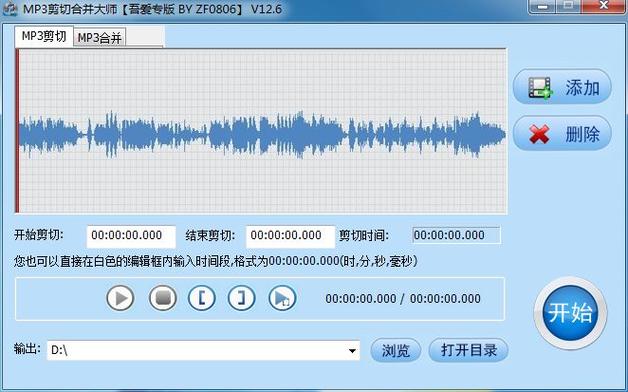Click the 删除 delete button
This screenshot has height=392, width=628.
tap(562, 134)
